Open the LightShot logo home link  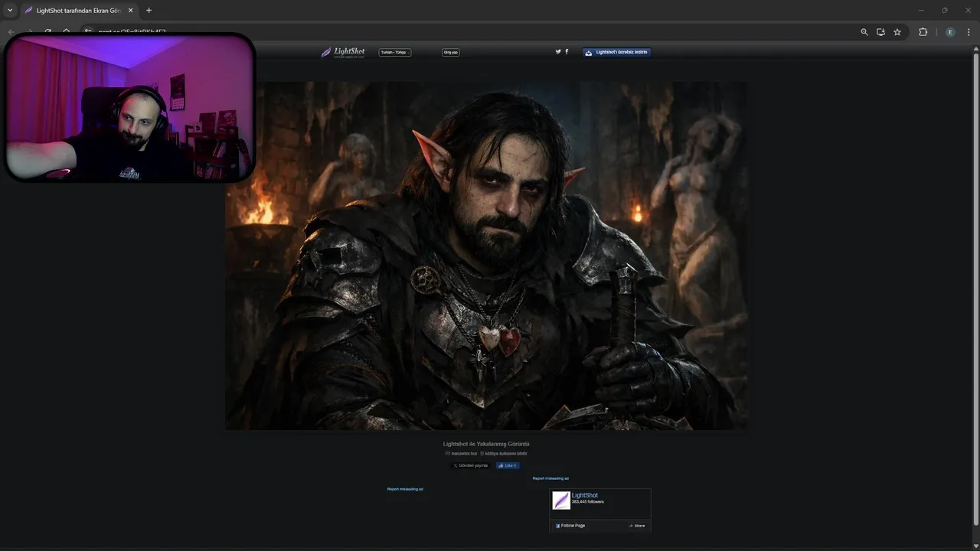tap(343, 52)
